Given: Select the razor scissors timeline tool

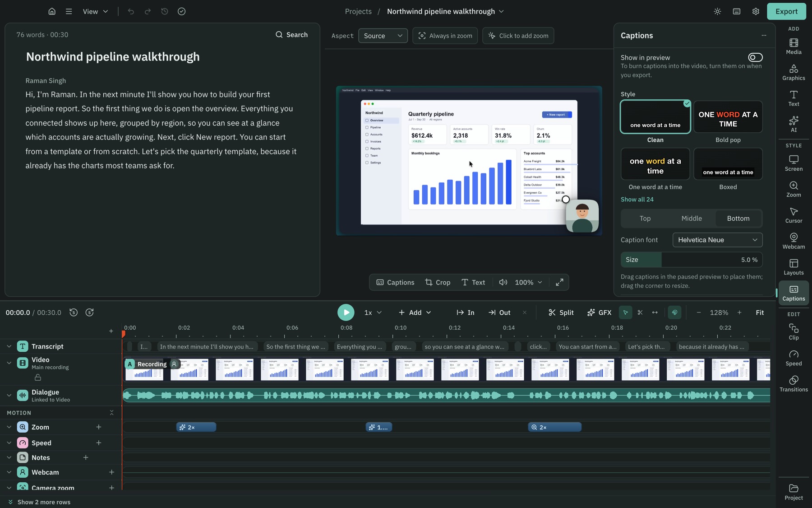Looking at the screenshot, I should click(640, 312).
